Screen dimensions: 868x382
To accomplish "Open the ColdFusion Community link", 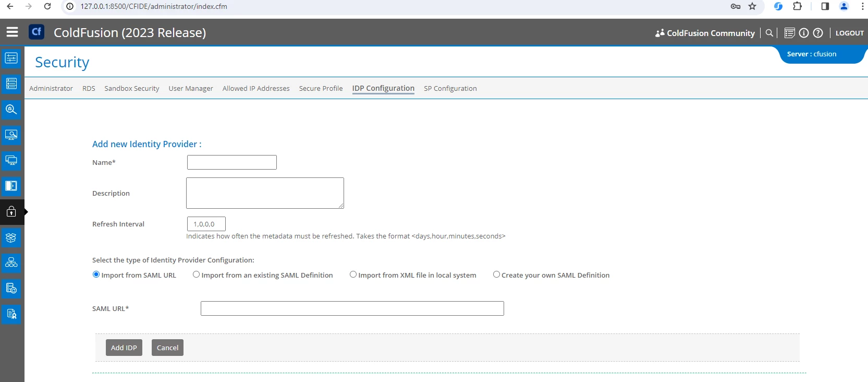I will (x=711, y=33).
